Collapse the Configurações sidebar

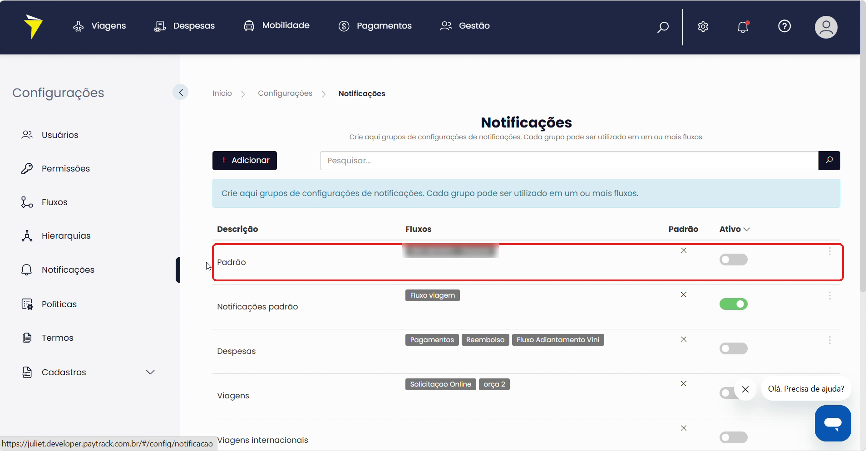coord(181,92)
